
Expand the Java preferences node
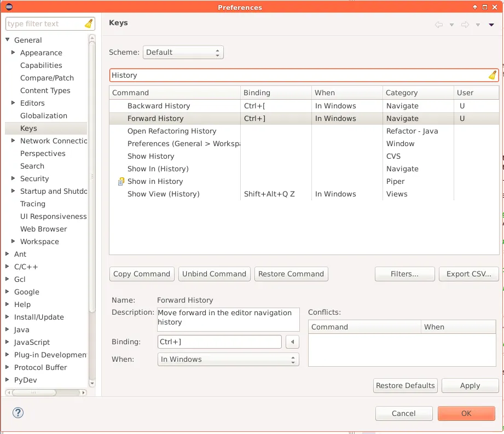[8, 329]
